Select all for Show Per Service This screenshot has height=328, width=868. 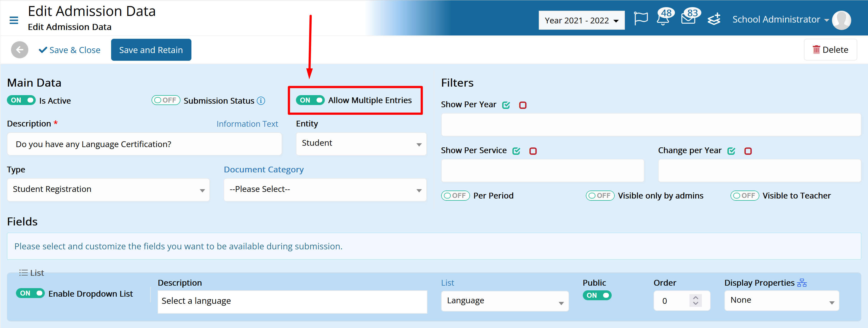point(516,151)
